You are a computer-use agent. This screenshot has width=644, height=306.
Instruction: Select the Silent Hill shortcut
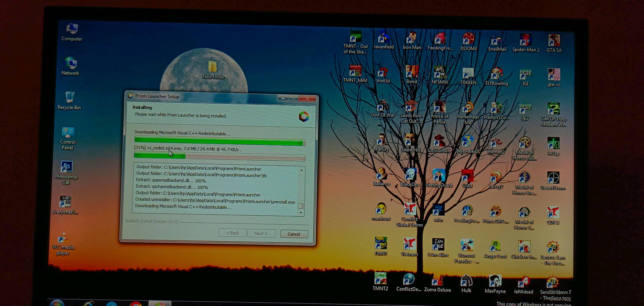[x=411, y=144]
